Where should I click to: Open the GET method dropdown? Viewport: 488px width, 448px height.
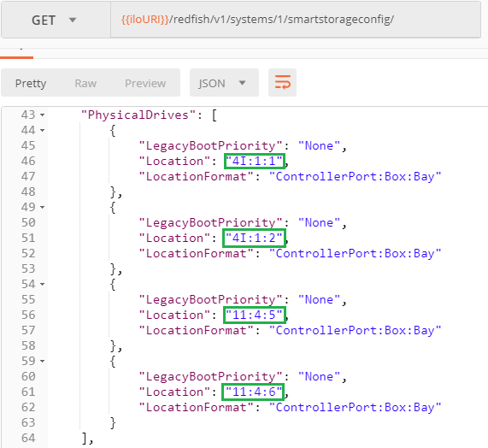(56, 21)
